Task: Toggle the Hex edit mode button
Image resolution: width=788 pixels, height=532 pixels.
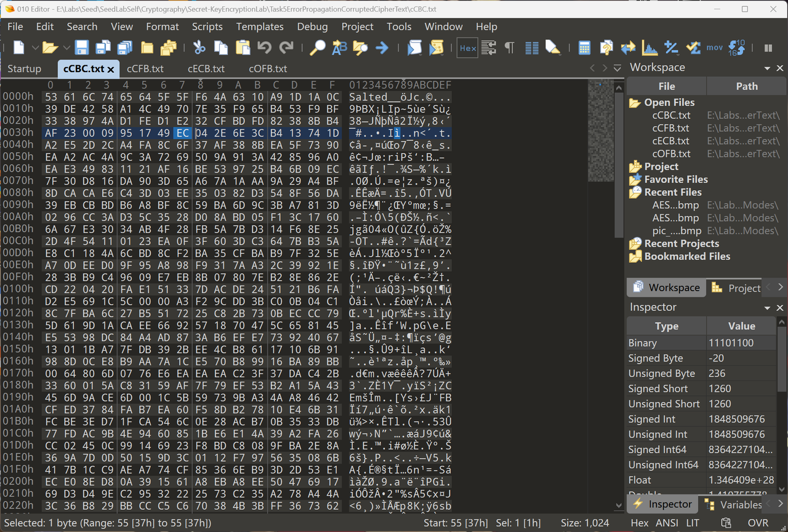Action: [x=468, y=48]
